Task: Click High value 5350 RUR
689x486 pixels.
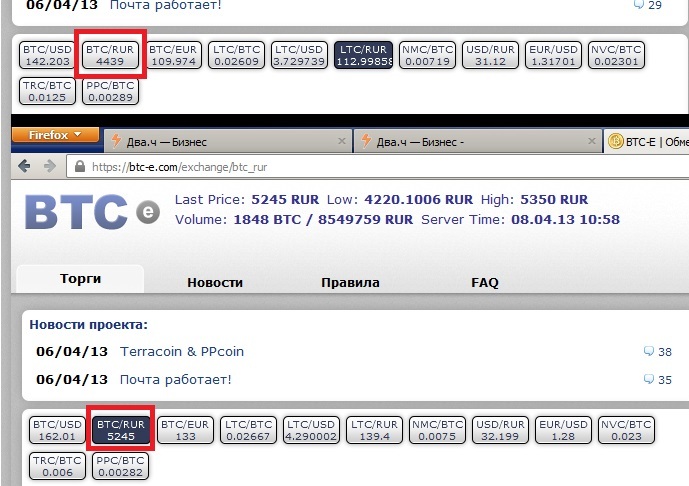Action: [x=554, y=199]
